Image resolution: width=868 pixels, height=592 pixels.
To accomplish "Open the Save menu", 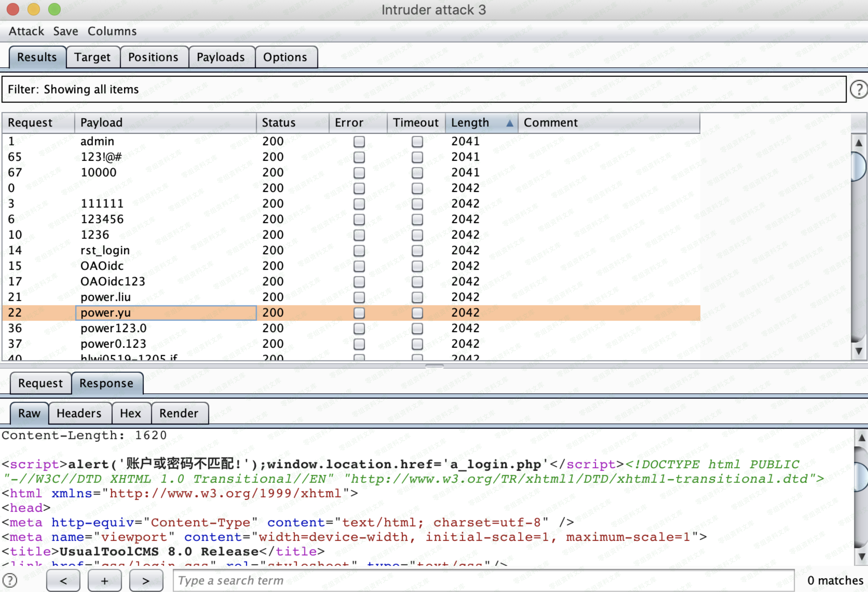I will 65,31.
